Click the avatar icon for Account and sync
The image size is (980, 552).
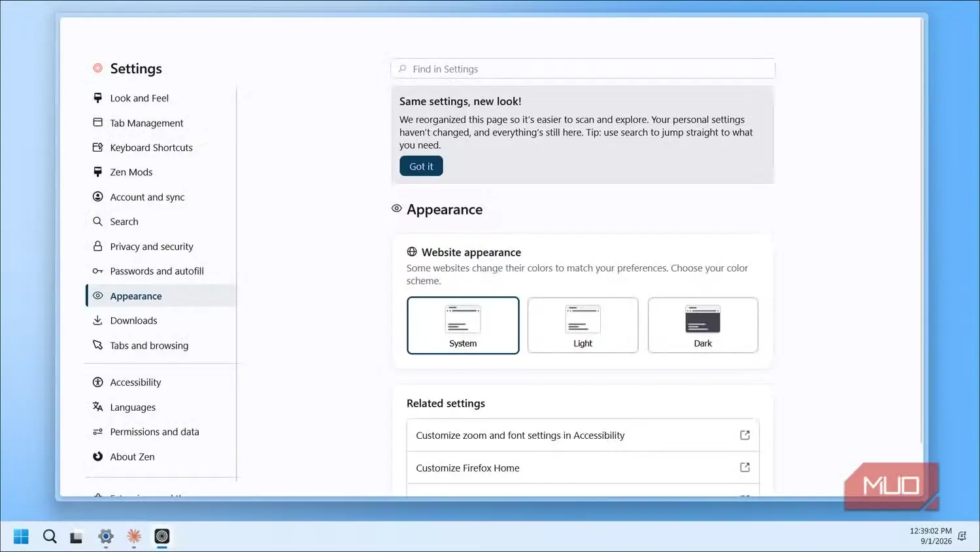(x=97, y=197)
